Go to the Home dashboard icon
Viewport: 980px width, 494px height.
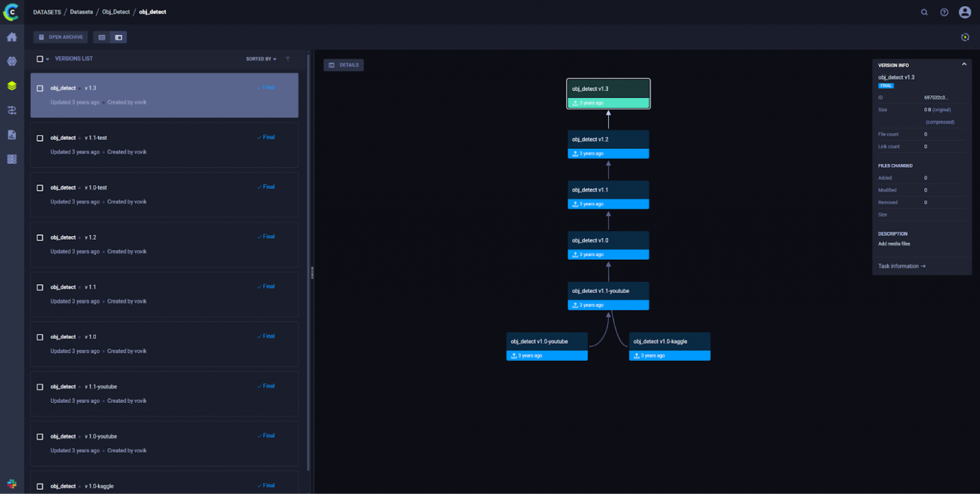(12, 37)
